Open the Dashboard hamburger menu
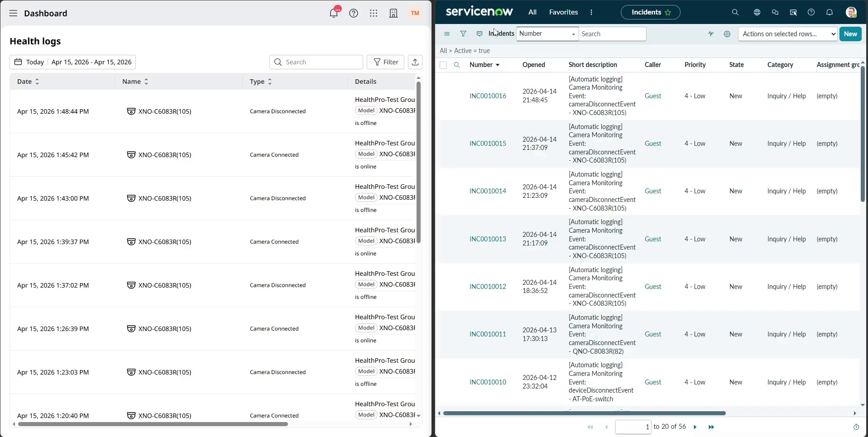Screen dimensions: 868x437 (13, 13)
